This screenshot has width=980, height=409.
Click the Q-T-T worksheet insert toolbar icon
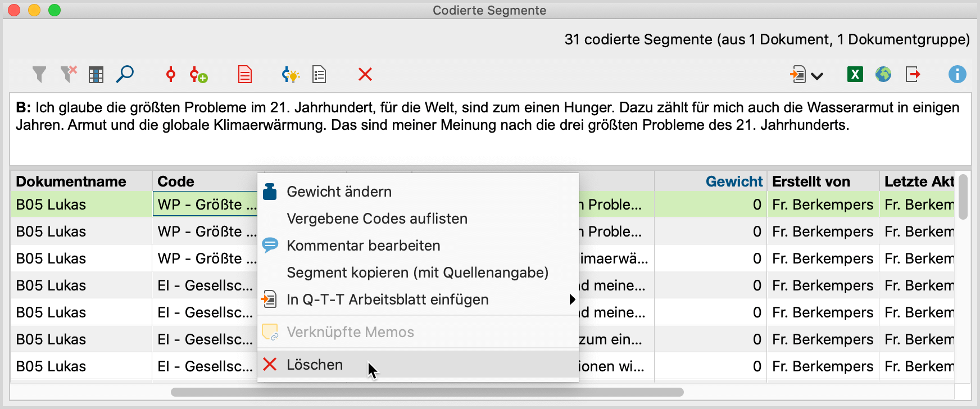pyautogui.click(x=798, y=74)
